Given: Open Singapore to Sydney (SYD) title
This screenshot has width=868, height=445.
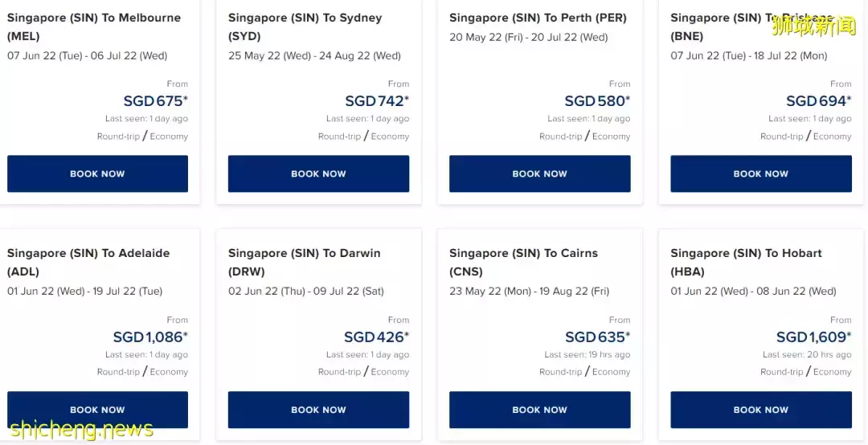Looking at the screenshot, I should 305,27.
